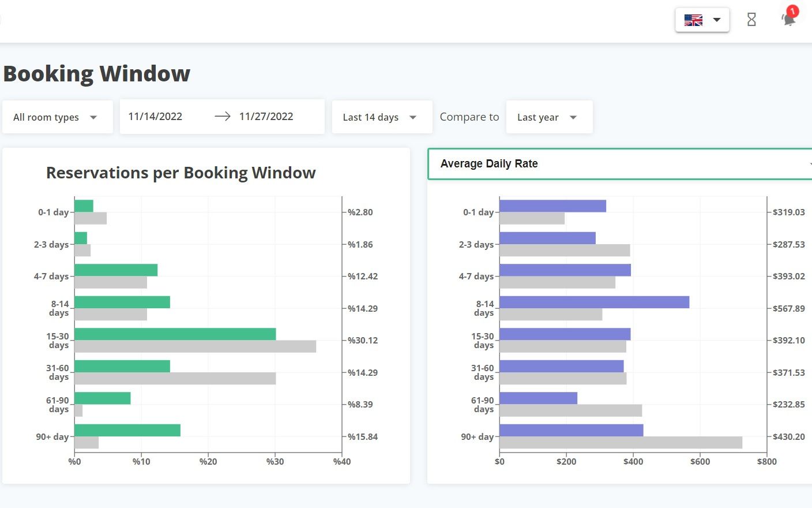Click the purple 0-1 day rate bar
Viewport: 812px width, 508px height.
(552, 206)
